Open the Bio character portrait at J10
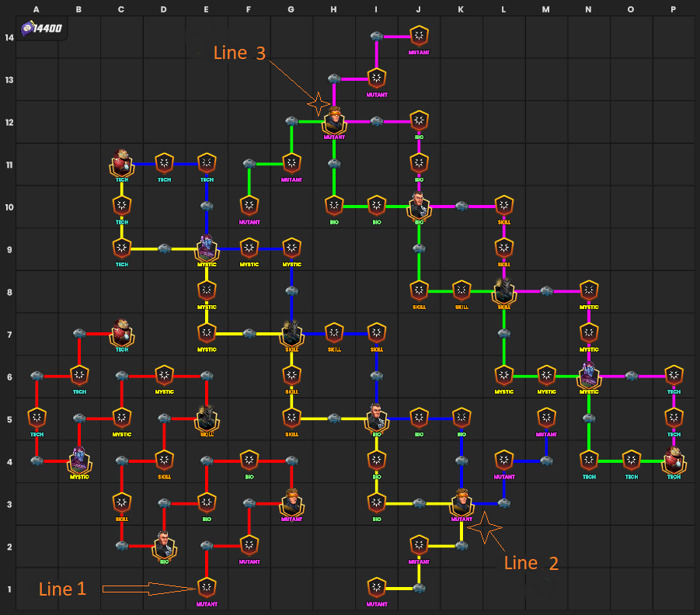Image resolution: width=700 pixels, height=615 pixels. point(419,206)
